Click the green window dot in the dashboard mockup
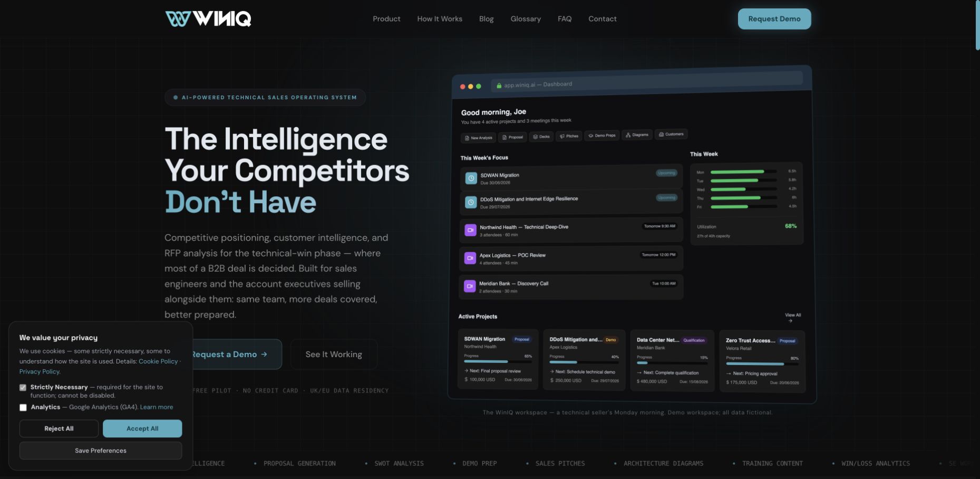This screenshot has width=980, height=479. pyautogui.click(x=479, y=87)
